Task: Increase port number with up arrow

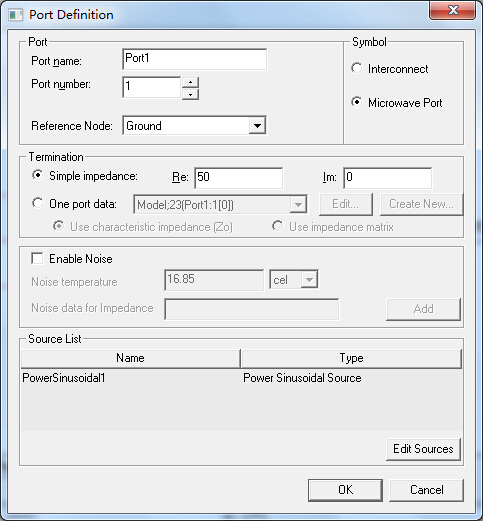Action: (x=190, y=82)
